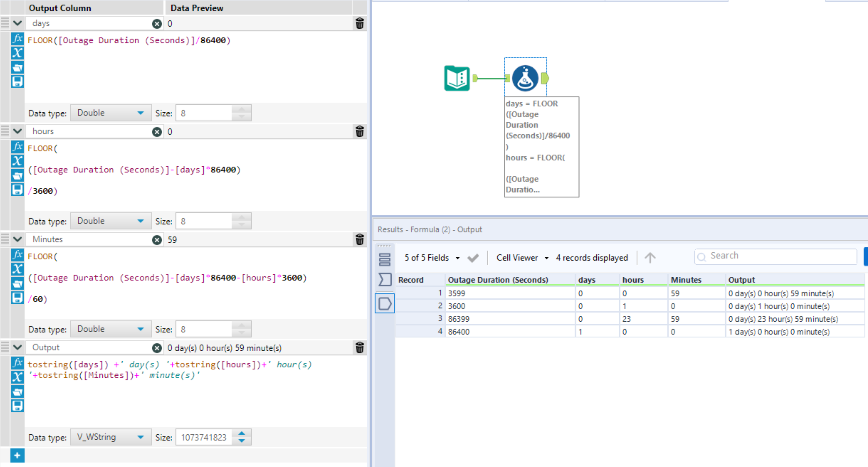Open the Data type dropdown for Minutes
The height and width of the screenshot is (467, 868).
[x=111, y=328]
